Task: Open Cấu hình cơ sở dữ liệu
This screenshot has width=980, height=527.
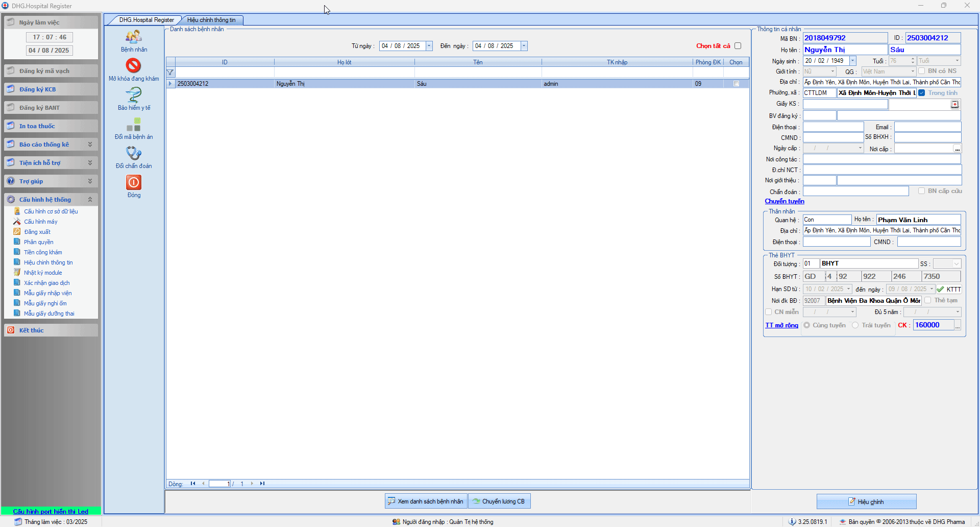Action: tap(51, 211)
